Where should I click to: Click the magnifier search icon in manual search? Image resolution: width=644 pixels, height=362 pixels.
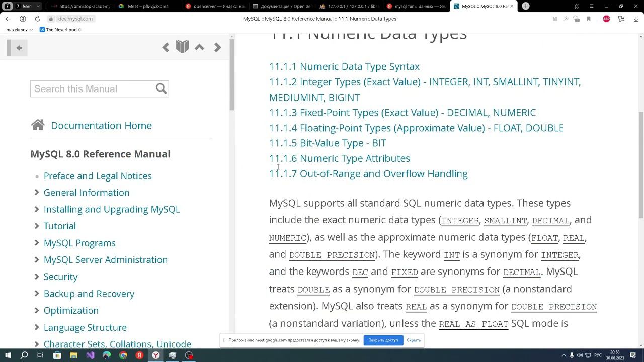[161, 88]
